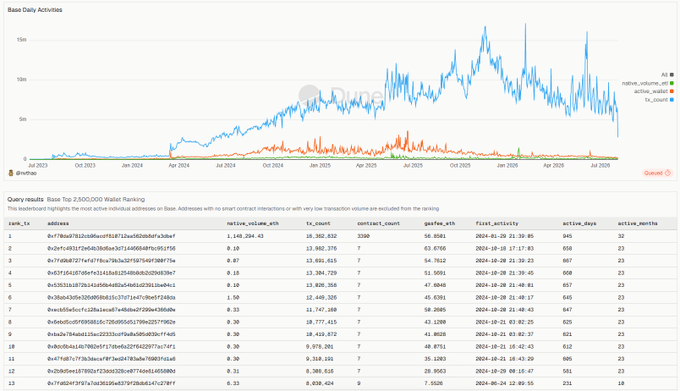
Task: Sort table by native_volume_eth column header
Action: tap(253, 224)
